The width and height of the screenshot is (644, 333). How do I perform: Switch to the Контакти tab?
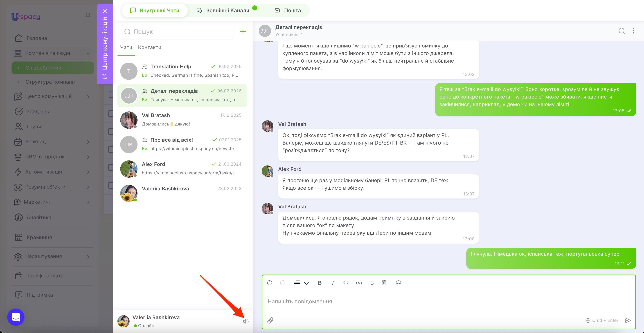(150, 47)
